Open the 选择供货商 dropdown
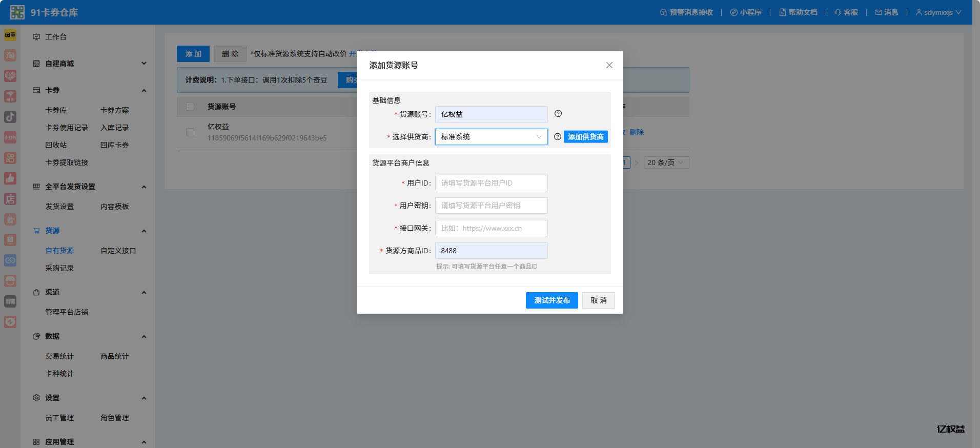 491,137
